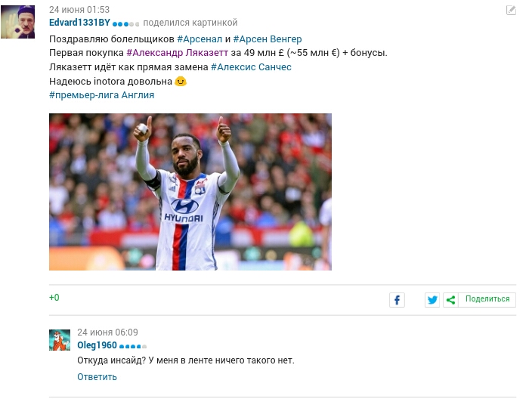Enlarge the shared footballer photo
Viewport: 532px width, 402px height.
(190, 192)
